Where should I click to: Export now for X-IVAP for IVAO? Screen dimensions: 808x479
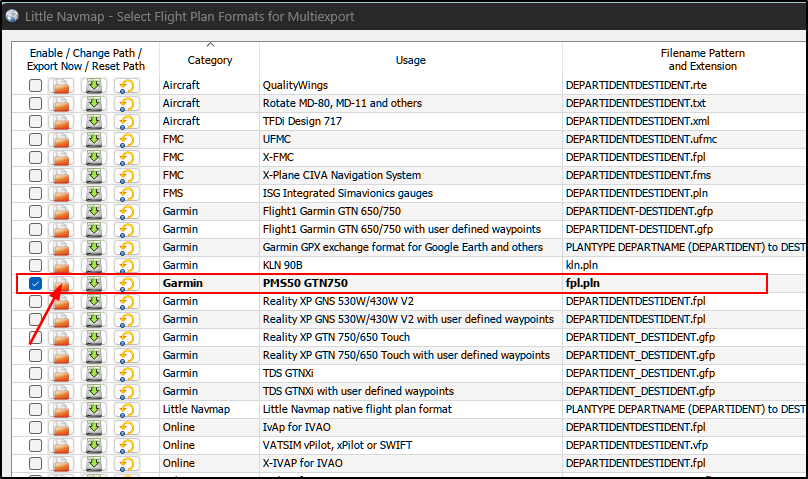pyautogui.click(x=94, y=464)
